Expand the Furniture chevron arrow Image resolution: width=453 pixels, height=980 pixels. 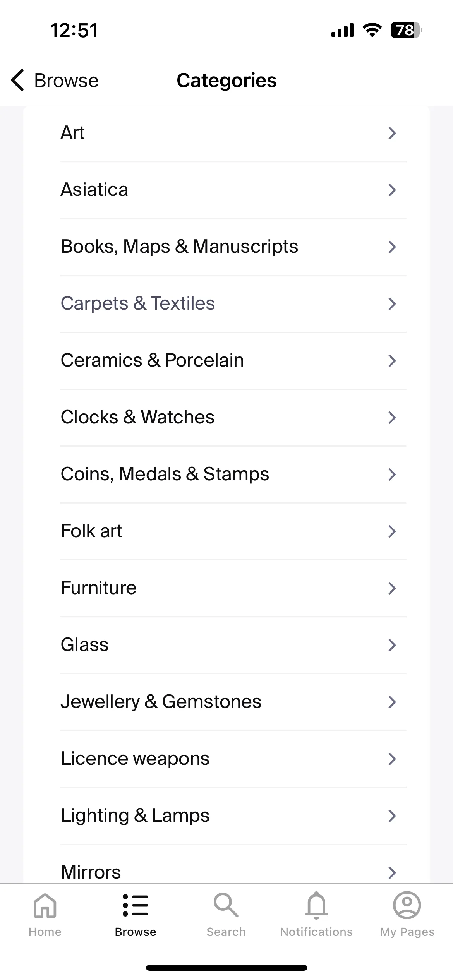pos(392,588)
